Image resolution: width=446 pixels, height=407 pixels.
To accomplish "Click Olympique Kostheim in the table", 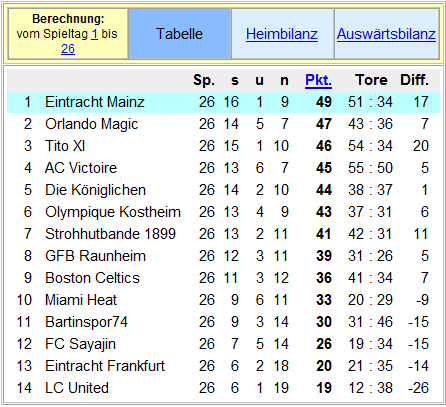I will 113,212.
